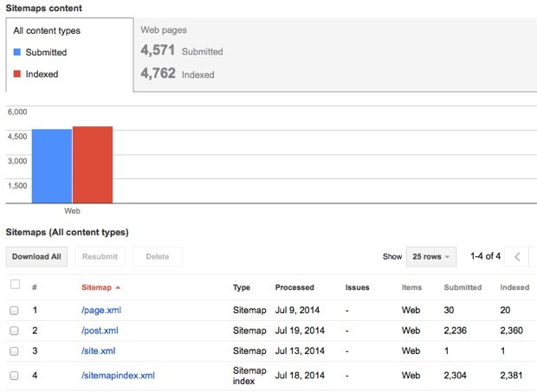Click the red Indexed bar in chart
Screen dimensions: 537x392
click(92, 164)
